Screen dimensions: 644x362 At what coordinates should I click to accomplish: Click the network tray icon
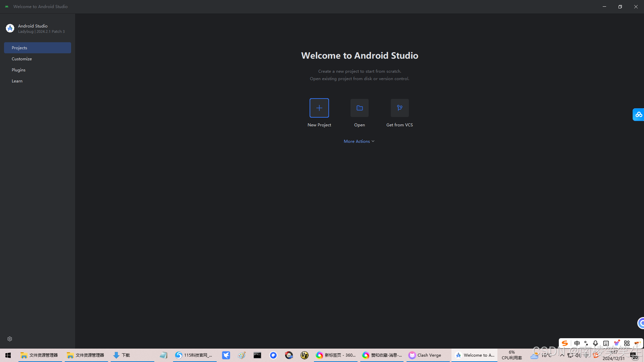click(570, 355)
